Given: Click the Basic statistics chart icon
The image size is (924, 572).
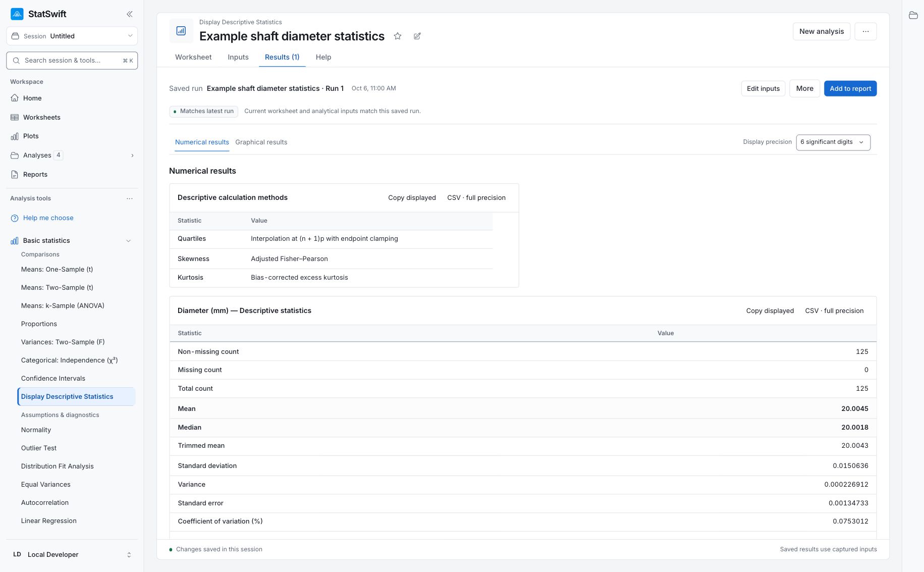Looking at the screenshot, I should [15, 241].
